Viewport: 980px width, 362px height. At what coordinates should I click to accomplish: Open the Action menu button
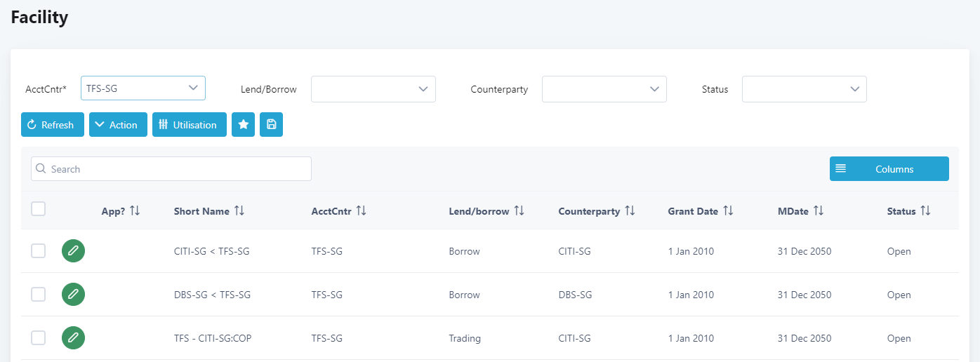[x=118, y=125]
